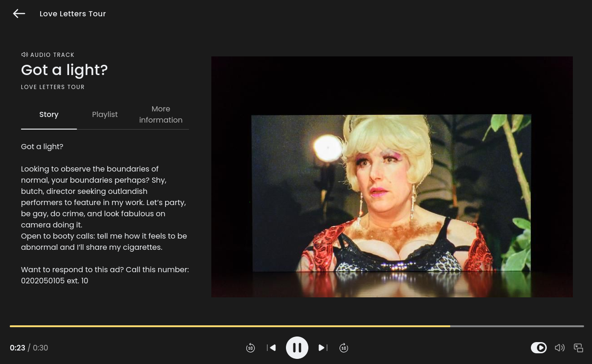Viewport: 592px width, 364px height.
Task: Seek in the unplayed grey part of the progress bar
Action: [x=517, y=326]
